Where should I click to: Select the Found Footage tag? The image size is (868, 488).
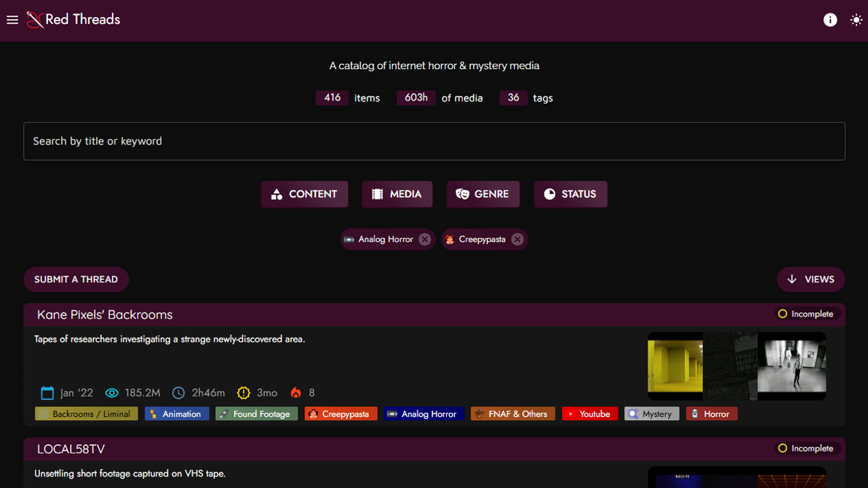256,413
